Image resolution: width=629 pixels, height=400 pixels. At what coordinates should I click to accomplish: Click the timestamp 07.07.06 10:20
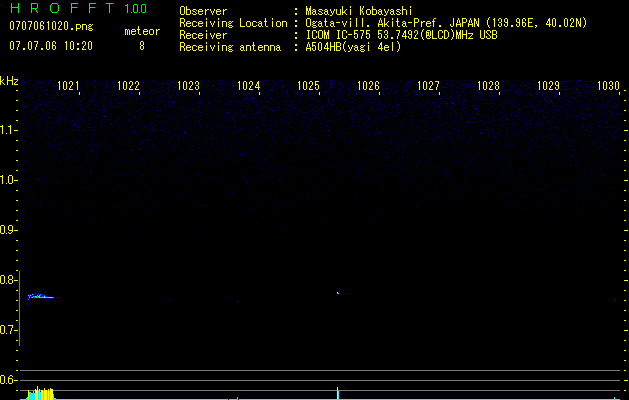51,46
